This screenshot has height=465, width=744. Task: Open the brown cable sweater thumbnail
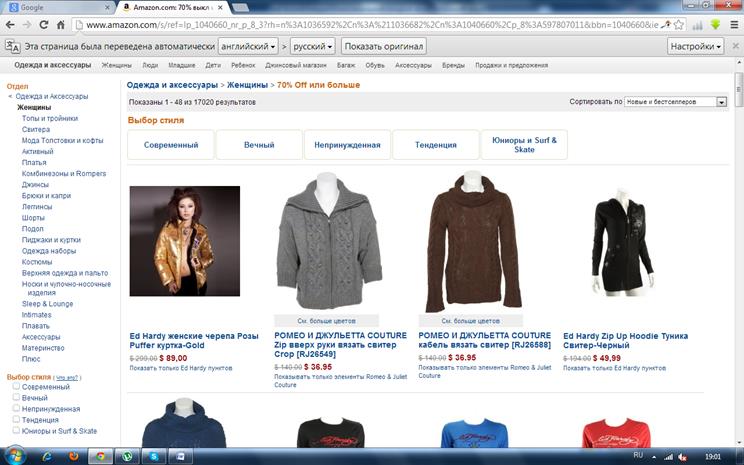point(472,242)
